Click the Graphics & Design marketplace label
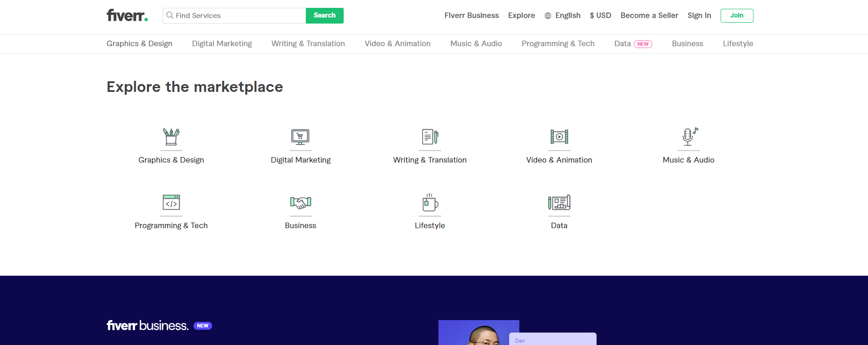 point(171,160)
